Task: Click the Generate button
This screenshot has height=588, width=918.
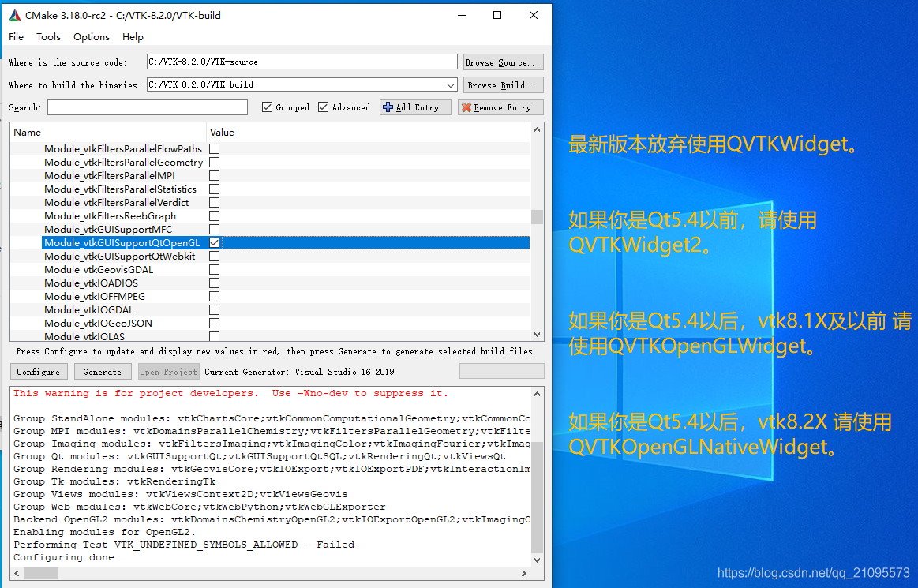Action: tap(103, 372)
